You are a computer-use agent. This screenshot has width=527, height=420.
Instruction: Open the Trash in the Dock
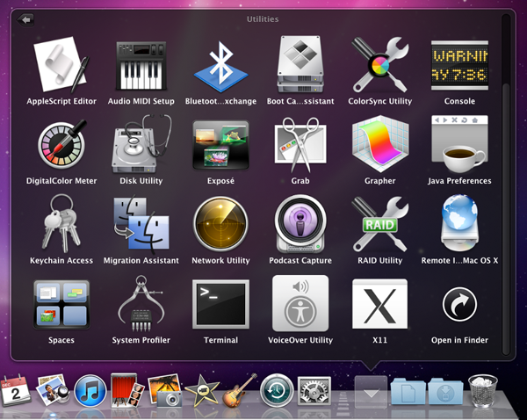click(482, 391)
